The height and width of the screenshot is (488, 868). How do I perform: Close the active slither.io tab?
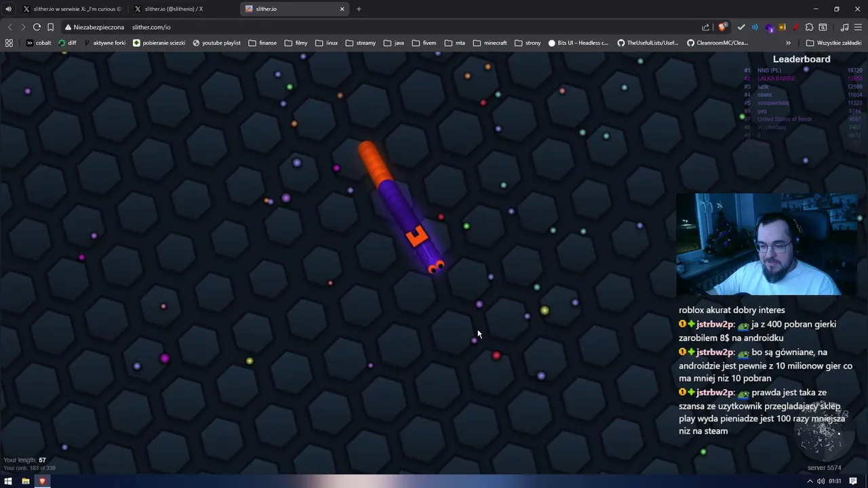click(342, 9)
